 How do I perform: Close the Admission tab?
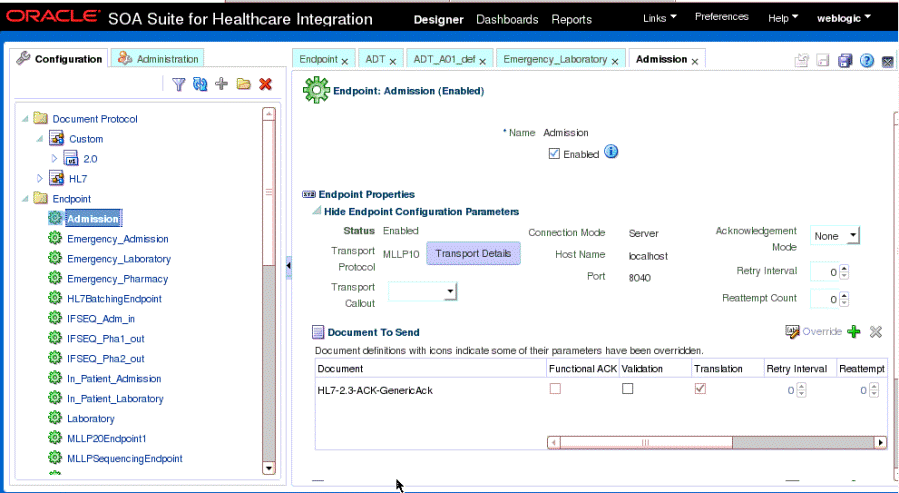point(694,61)
